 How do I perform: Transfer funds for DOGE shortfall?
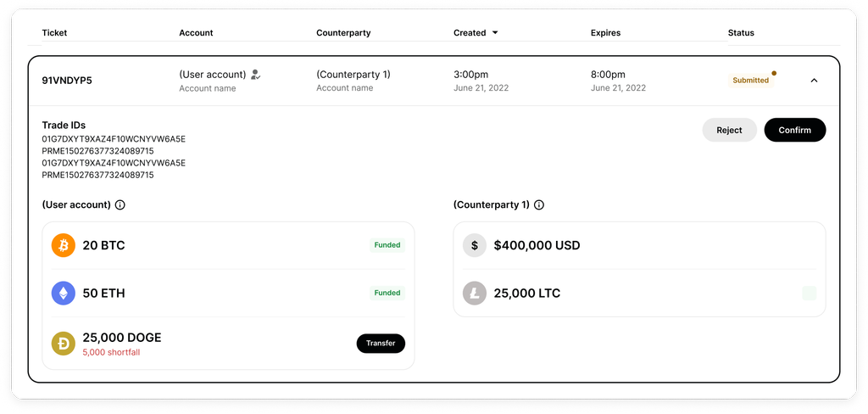[x=381, y=344]
